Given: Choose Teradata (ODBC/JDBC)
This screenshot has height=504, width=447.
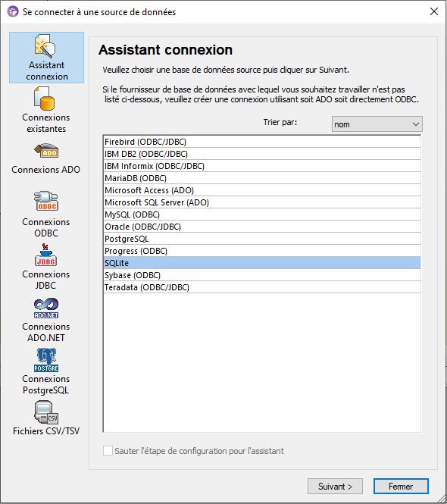Looking at the screenshot, I should click(x=262, y=287).
